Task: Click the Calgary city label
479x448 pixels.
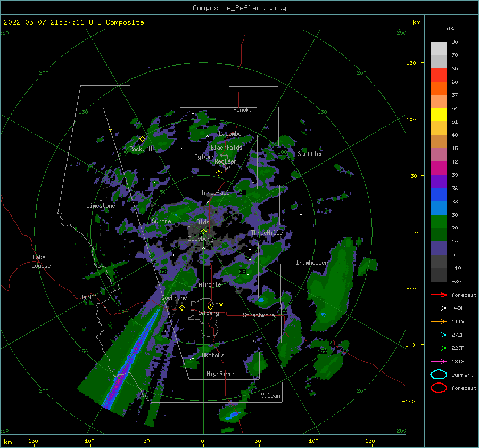Action: [x=208, y=313]
